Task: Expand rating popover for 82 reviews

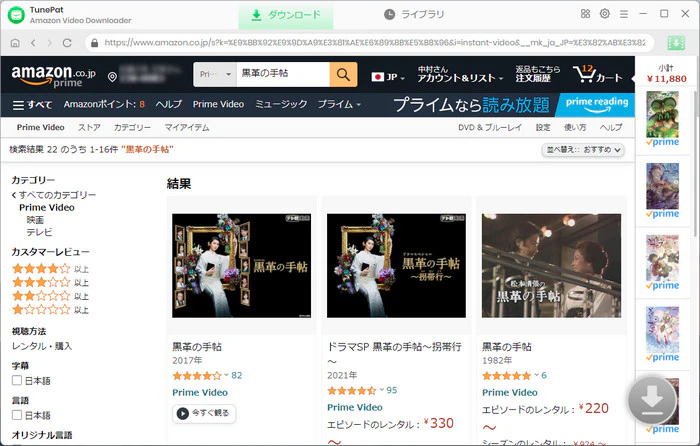Action: [x=227, y=375]
